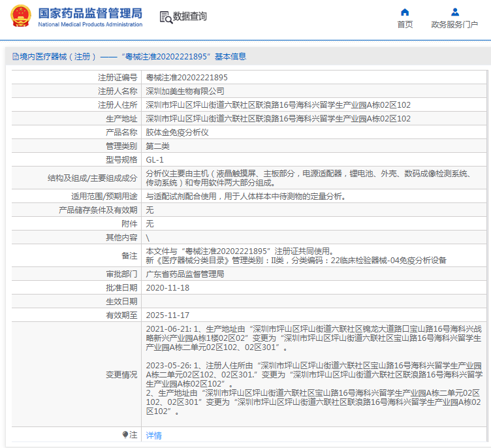This screenshot has height=448, width=491.
Task: Click registrant name 深圳加美生物有限公司
Action: 185,91
